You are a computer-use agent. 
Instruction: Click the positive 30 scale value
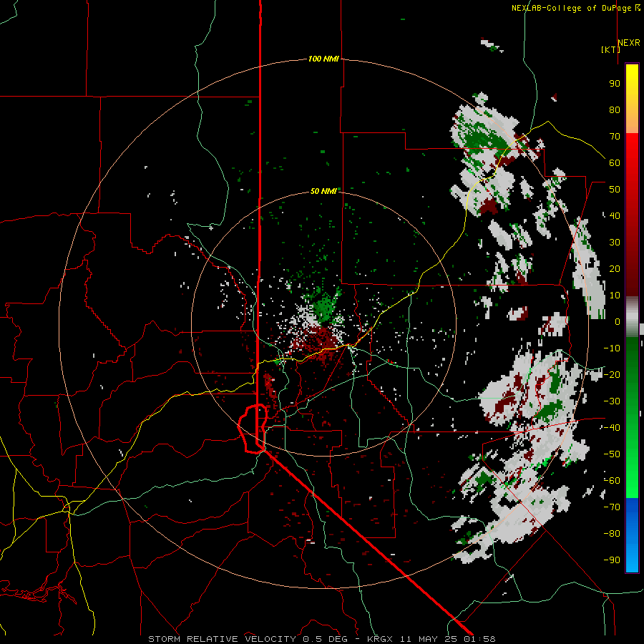pos(615,243)
